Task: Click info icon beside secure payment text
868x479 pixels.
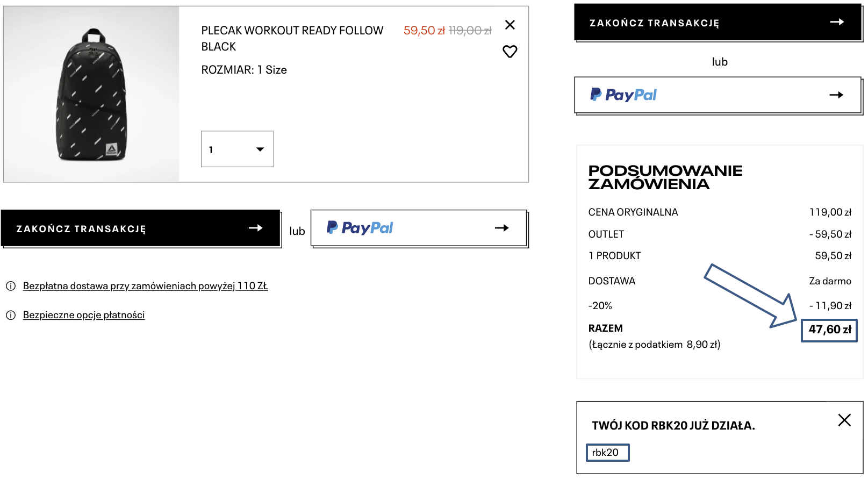Action: pos(11,315)
